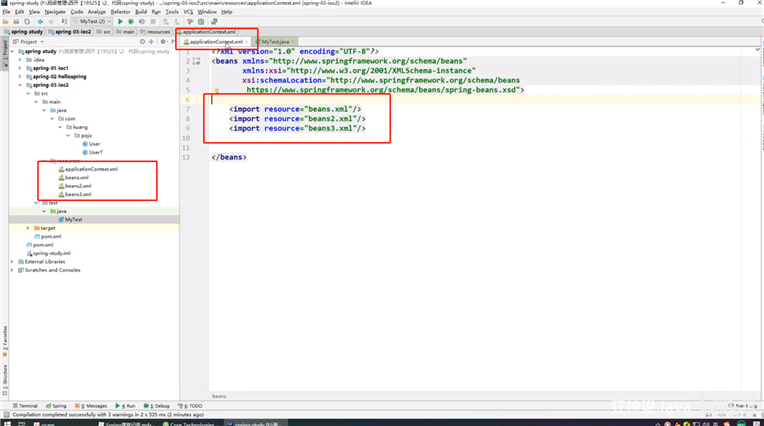
Task: Expand Scratches and Consoles node
Action: 12,270
